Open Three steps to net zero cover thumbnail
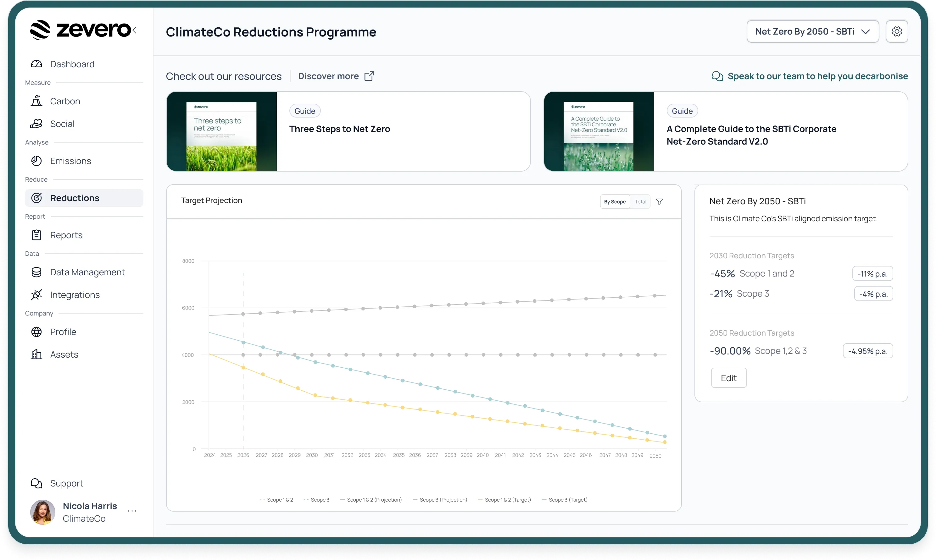 (x=222, y=131)
